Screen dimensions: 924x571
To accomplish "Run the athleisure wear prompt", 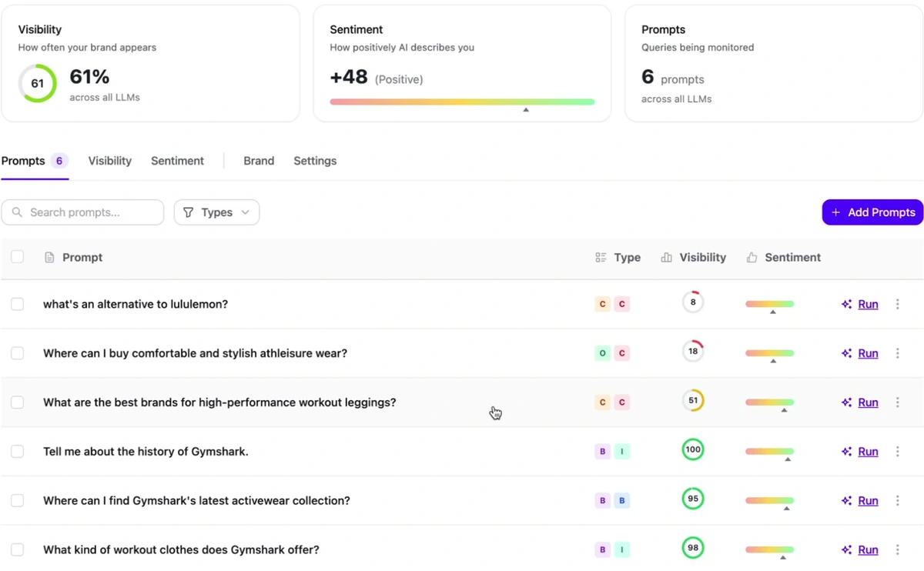I will pos(868,353).
